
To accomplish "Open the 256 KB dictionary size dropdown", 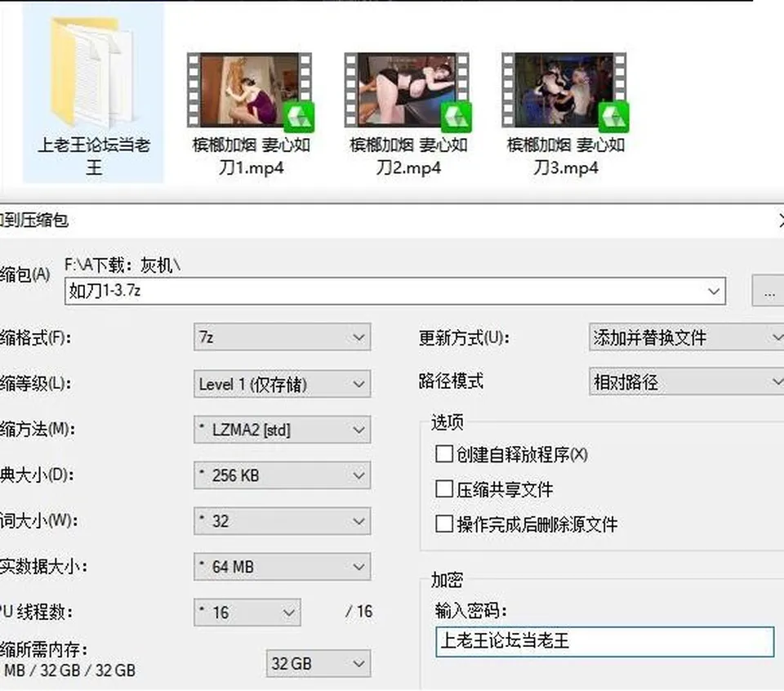I will pyautogui.click(x=282, y=475).
